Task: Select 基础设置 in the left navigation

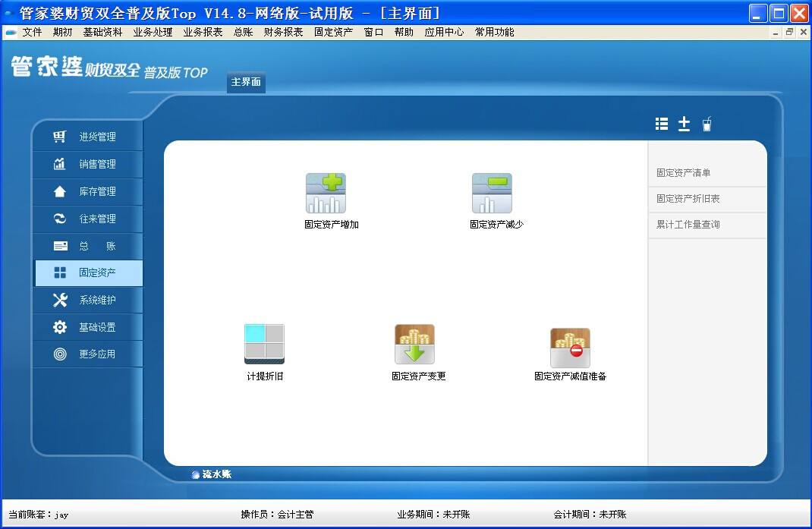Action: click(88, 327)
